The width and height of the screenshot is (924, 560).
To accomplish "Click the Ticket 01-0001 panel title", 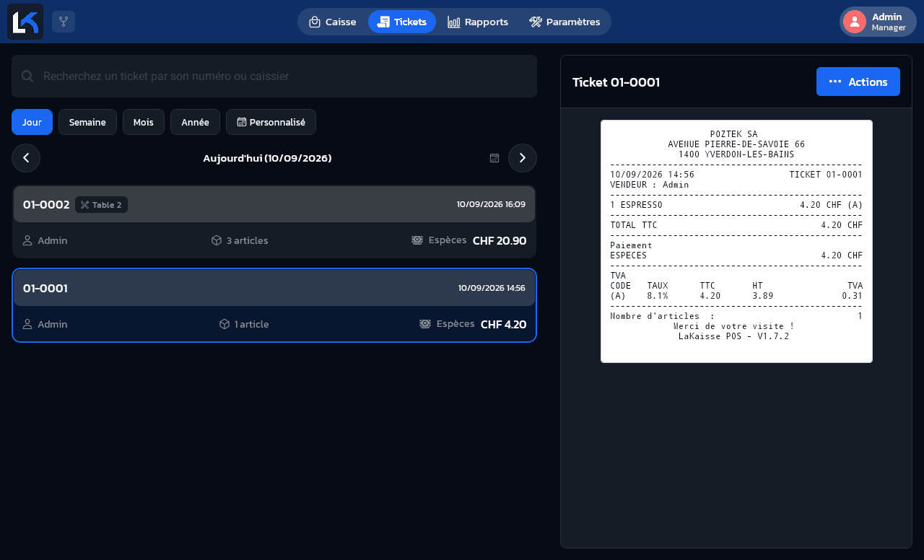I will 616,82.
